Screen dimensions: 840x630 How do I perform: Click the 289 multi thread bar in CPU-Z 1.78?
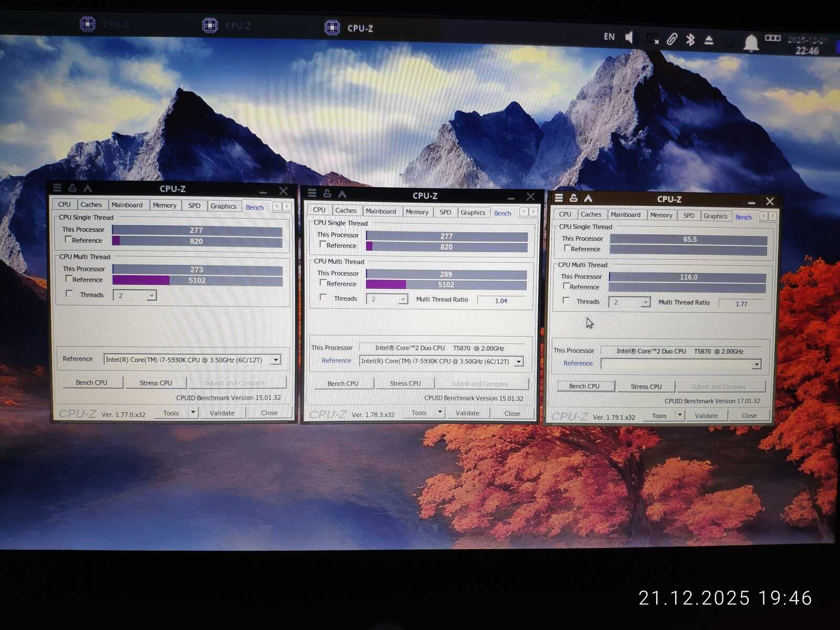(446, 274)
